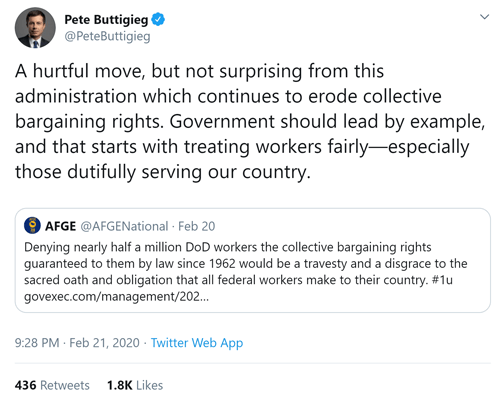Open the govexec.com/management link
Viewport: 500px width, 399px height.
116,296
